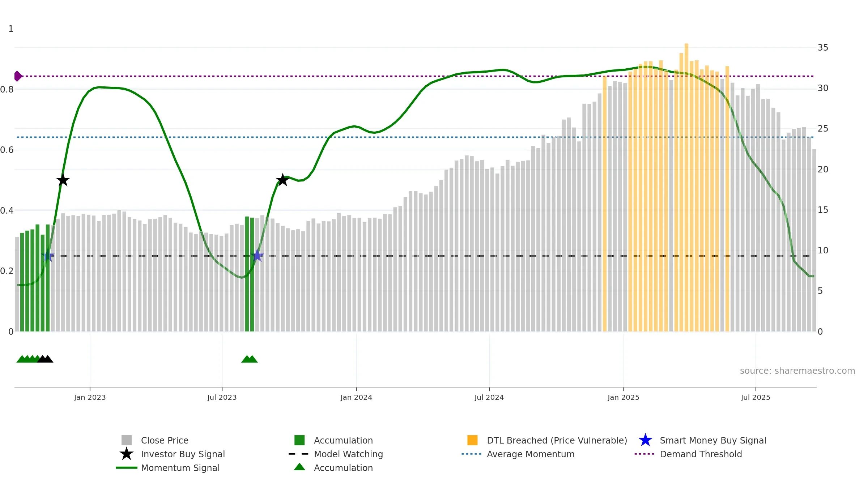
Task: Click the black triangles below the chart
Action: click(45, 359)
